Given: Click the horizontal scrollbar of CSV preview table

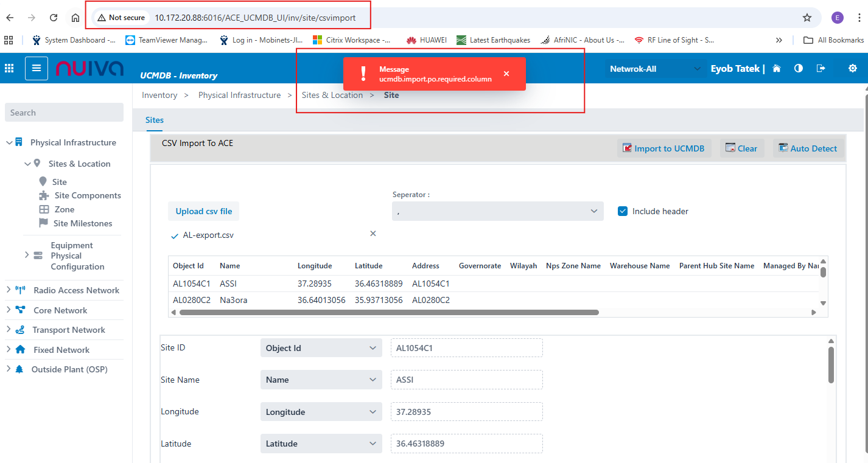Looking at the screenshot, I should [x=390, y=312].
